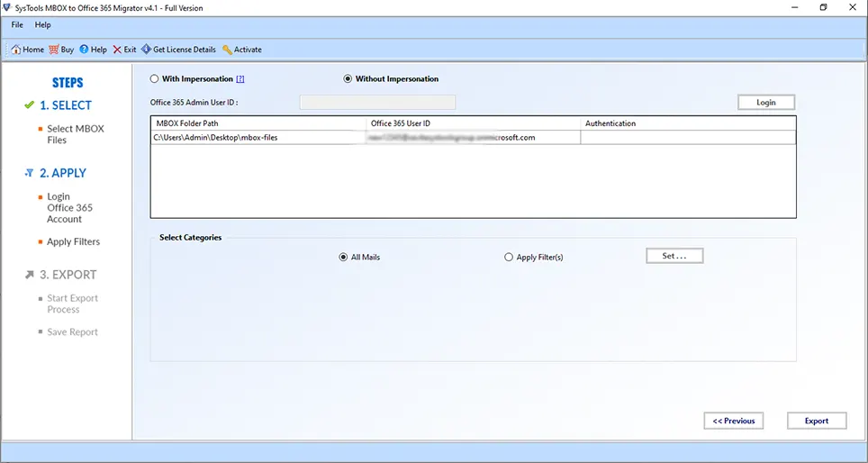Click the arrow icon beside 3. EXPORT
The height and width of the screenshot is (463, 868).
click(x=30, y=275)
